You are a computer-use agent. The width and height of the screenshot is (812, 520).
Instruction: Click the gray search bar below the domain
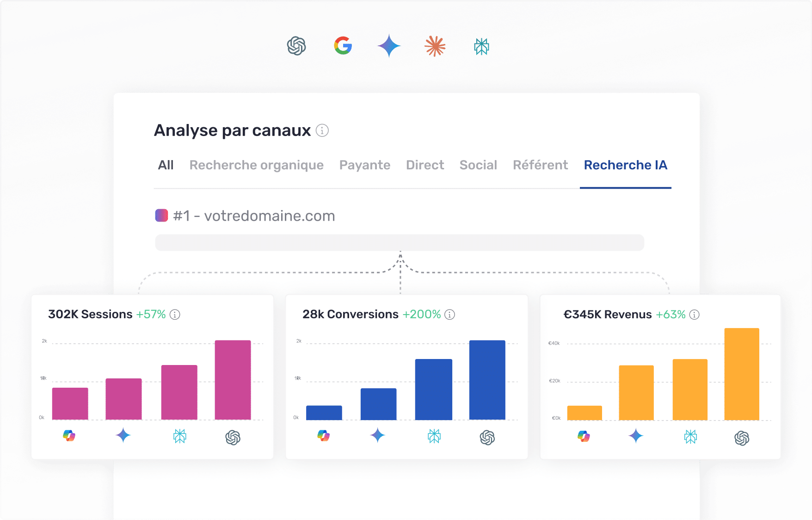coord(400,242)
